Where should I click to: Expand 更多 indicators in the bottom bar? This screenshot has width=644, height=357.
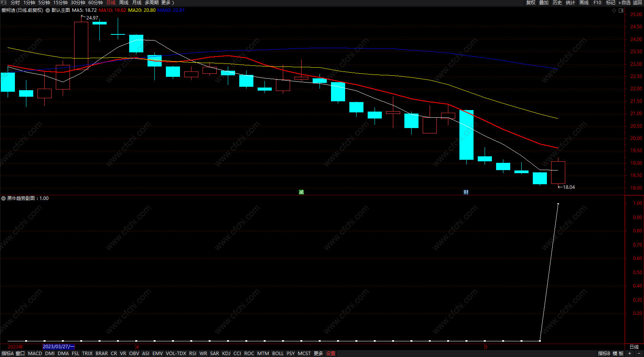[x=318, y=354]
